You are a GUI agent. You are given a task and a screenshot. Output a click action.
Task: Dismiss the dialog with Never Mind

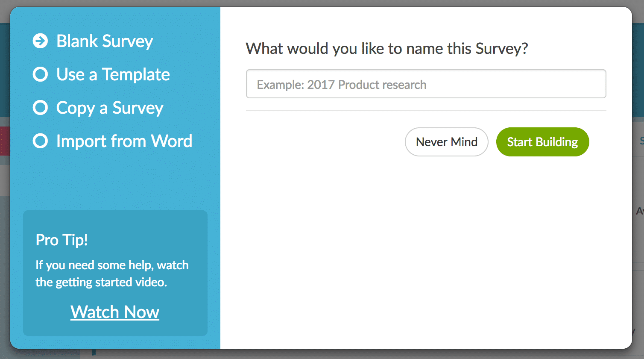pos(446,141)
